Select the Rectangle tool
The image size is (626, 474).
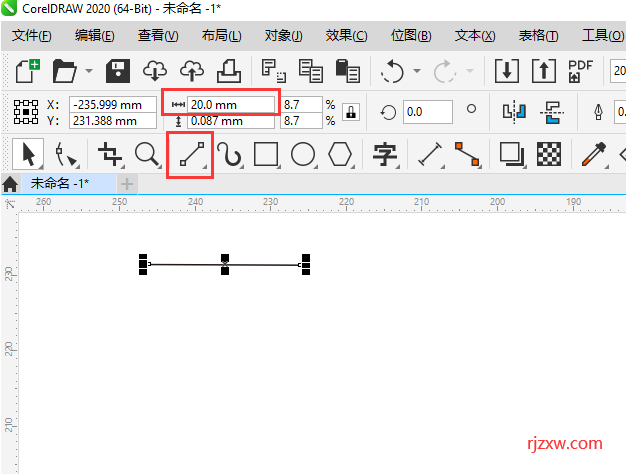(265, 154)
